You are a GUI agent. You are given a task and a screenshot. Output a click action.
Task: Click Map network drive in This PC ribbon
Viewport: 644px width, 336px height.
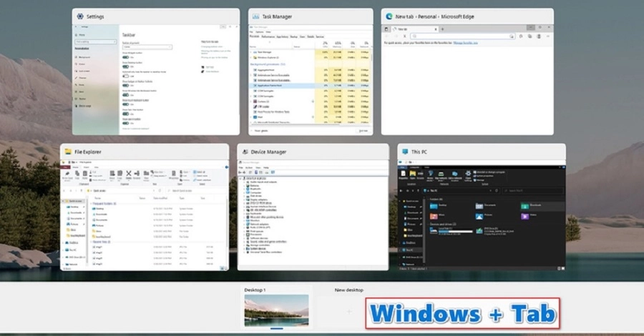point(441,175)
